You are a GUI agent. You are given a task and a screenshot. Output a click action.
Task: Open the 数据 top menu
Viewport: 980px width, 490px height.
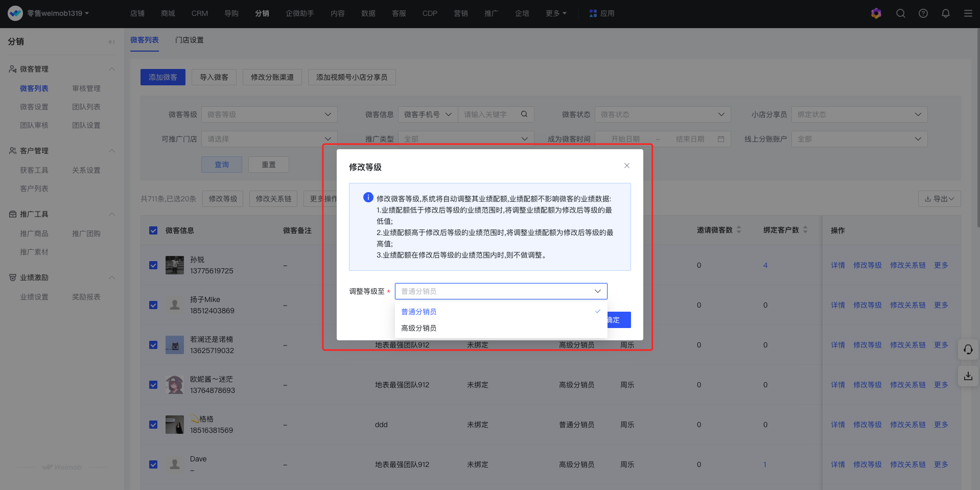pos(368,13)
